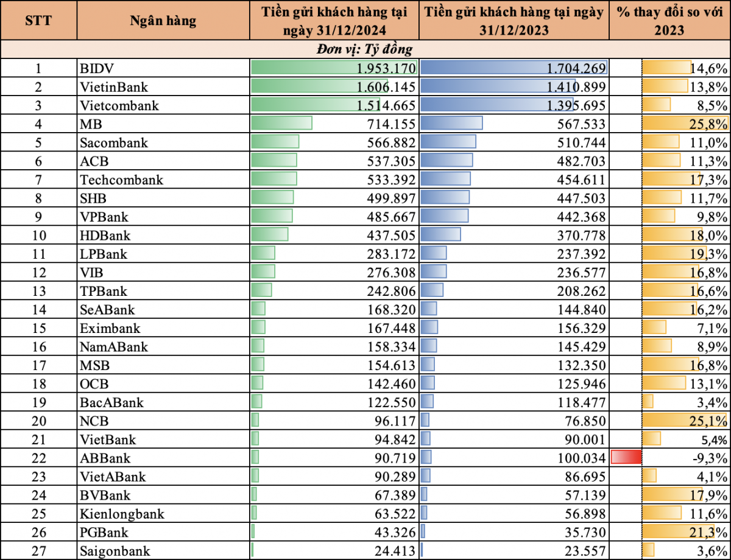Select HDBank's 2024 deposit value "437.505"
The height and width of the screenshot is (560, 731).
tap(392, 235)
